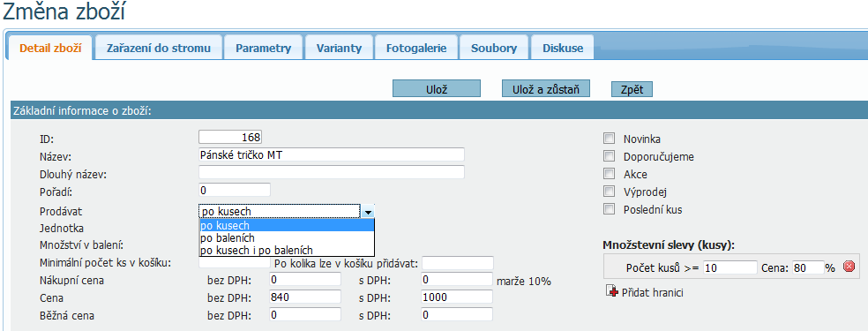Screen dimensions: 868x331
Task: Click the Přidat hranici link
Action: click(x=652, y=292)
